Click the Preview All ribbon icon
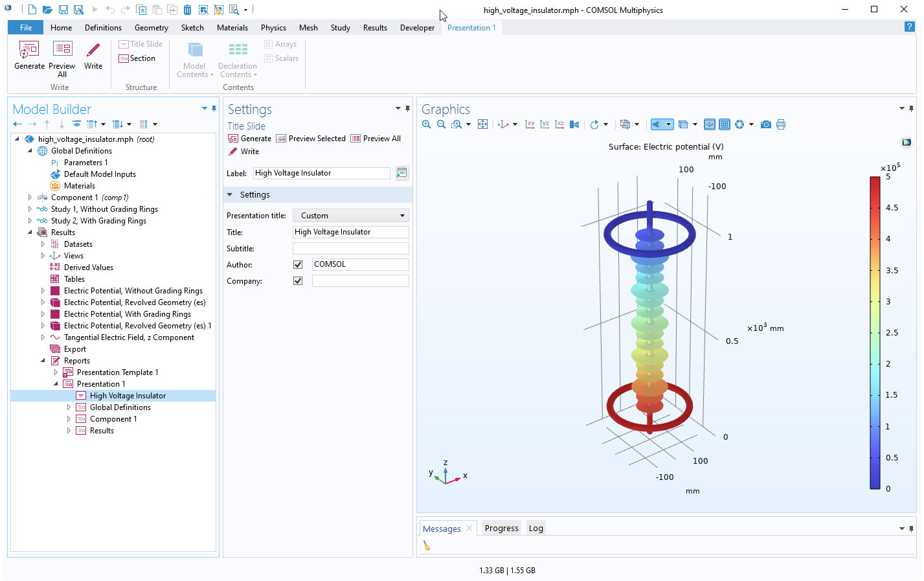Image resolution: width=924 pixels, height=581 pixels. pos(62,51)
